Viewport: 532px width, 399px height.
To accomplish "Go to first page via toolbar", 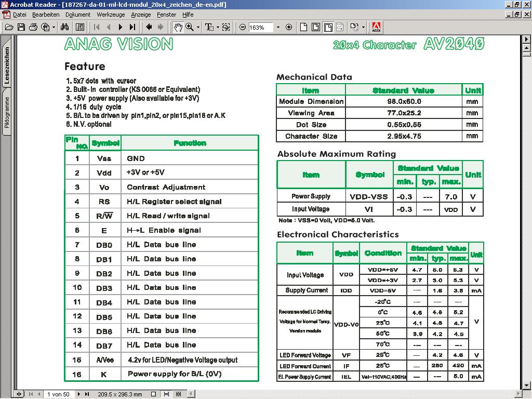I will (x=97, y=27).
